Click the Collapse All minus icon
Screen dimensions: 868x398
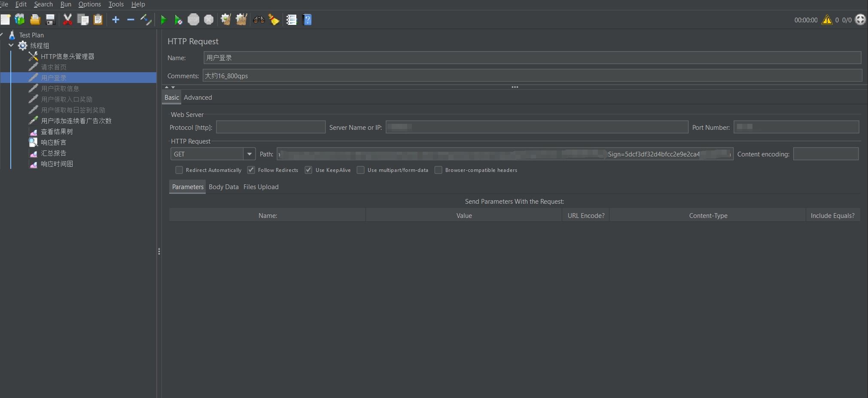(131, 20)
